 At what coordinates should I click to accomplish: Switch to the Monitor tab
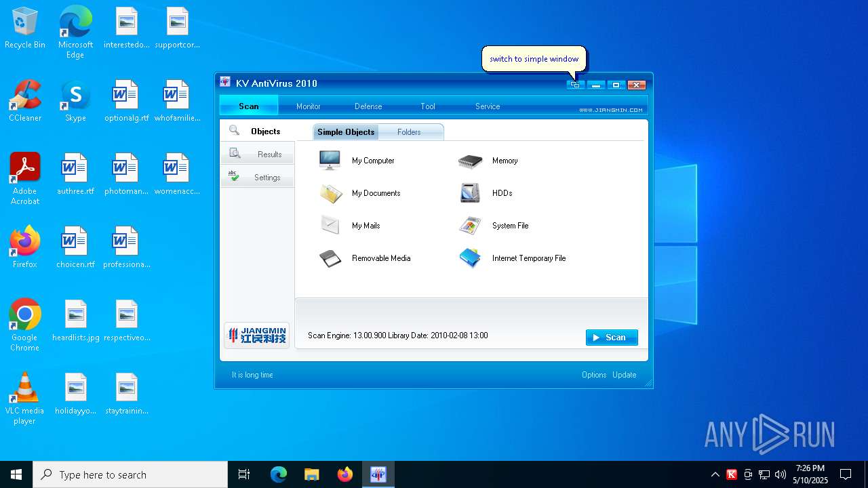tap(308, 106)
